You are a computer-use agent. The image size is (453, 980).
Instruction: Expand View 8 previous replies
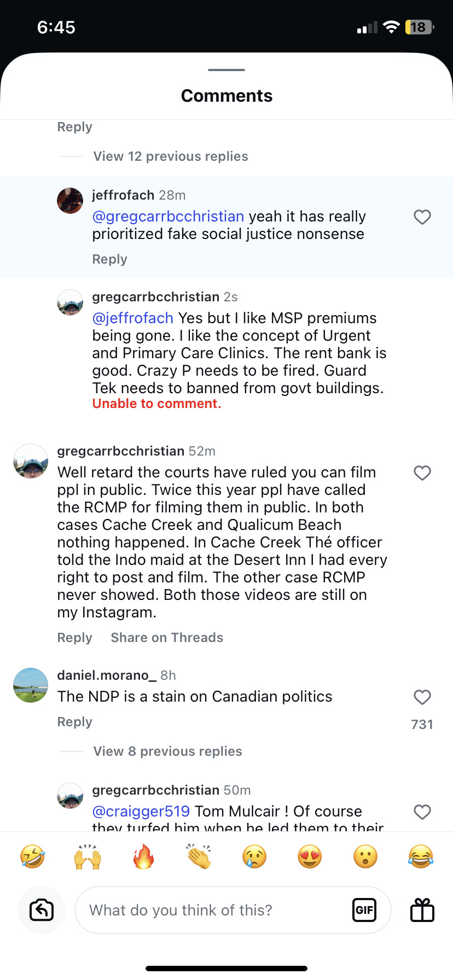point(167,751)
